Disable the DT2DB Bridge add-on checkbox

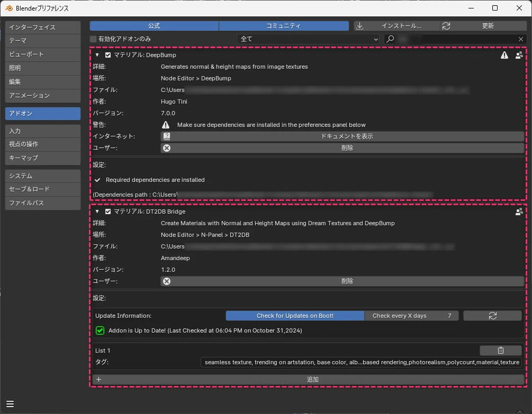(108, 211)
